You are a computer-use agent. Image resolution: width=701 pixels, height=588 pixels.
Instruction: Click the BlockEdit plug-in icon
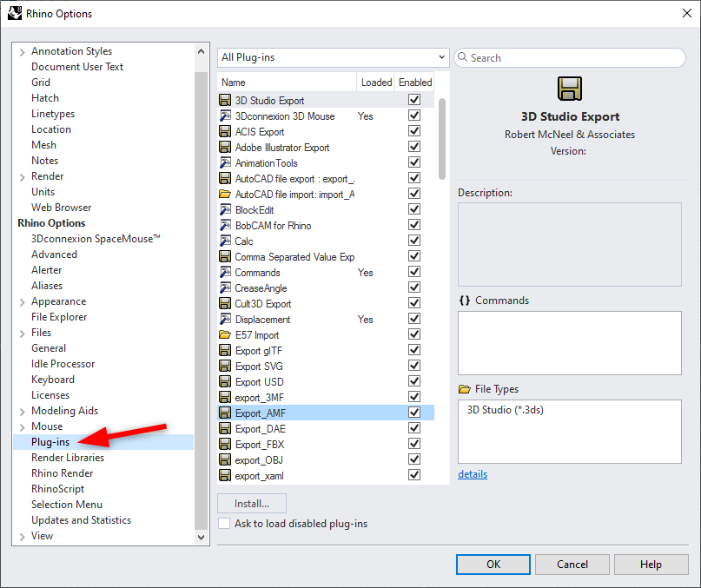pos(225,210)
